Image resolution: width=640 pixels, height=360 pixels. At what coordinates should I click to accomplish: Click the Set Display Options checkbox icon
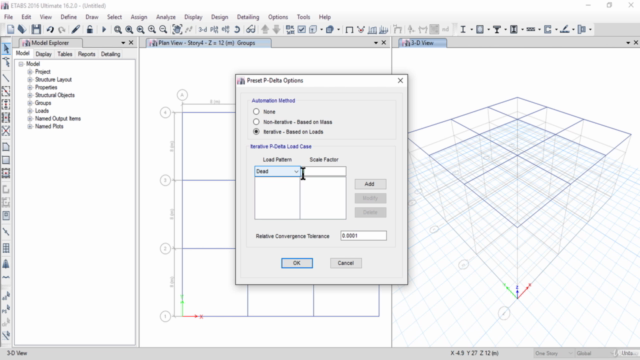pyautogui.click(x=302, y=29)
